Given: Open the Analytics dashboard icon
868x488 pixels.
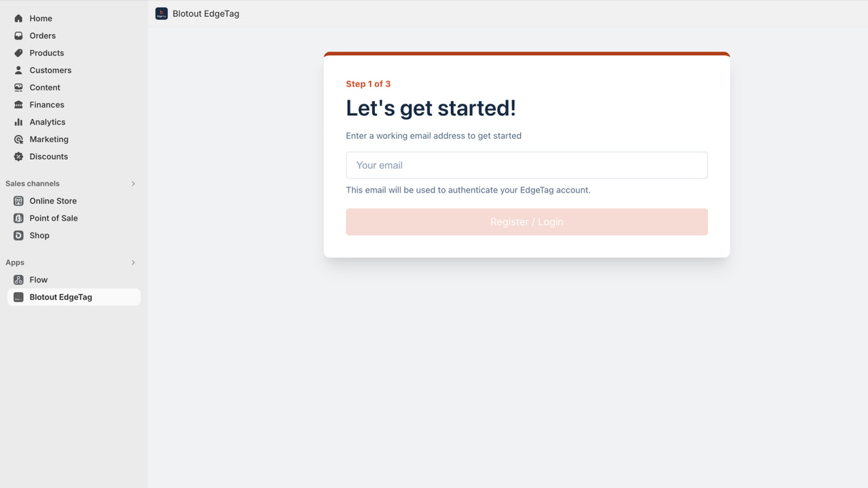Looking at the screenshot, I should point(18,122).
